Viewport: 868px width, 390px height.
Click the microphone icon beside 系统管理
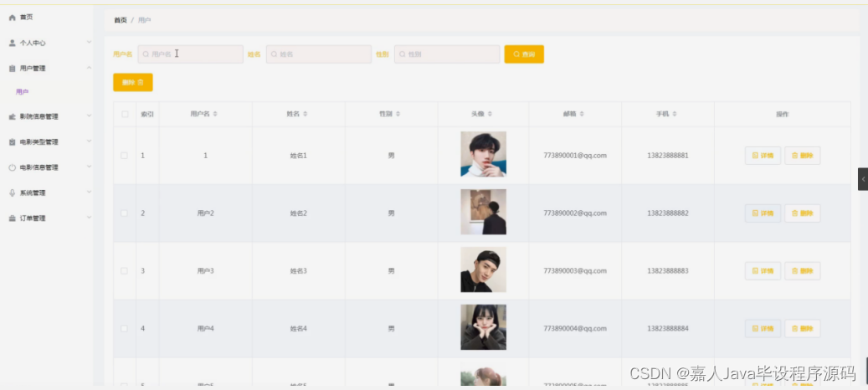13,193
